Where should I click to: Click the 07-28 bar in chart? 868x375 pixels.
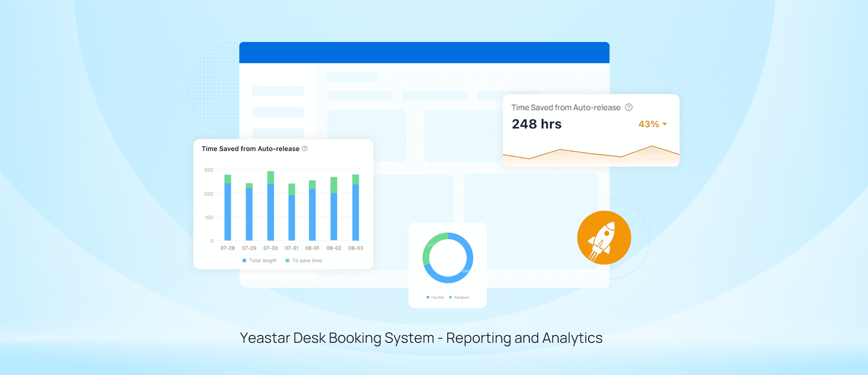coord(228,207)
